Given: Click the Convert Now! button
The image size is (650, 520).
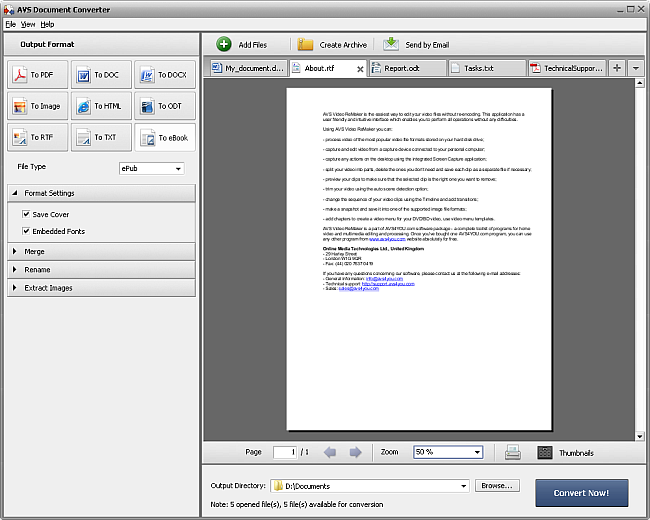Looking at the screenshot, I should 582,493.
